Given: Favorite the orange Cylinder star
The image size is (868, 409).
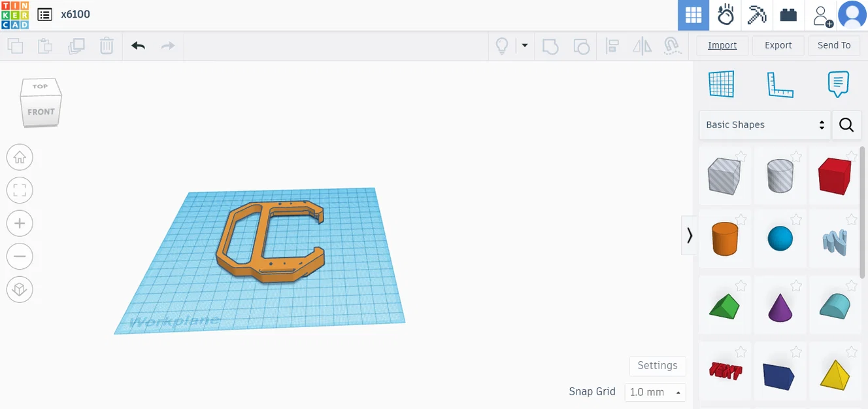Looking at the screenshot, I should click(x=741, y=219).
